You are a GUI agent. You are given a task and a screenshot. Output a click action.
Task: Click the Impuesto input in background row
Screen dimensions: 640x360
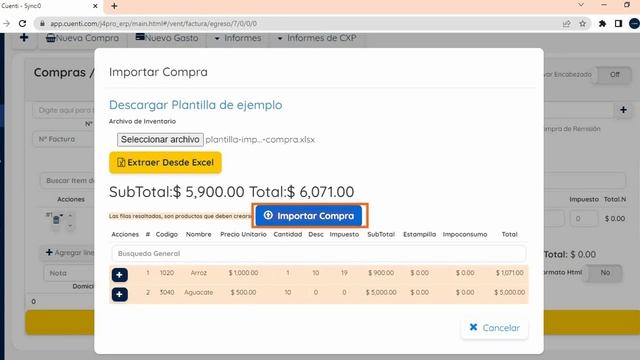584,219
